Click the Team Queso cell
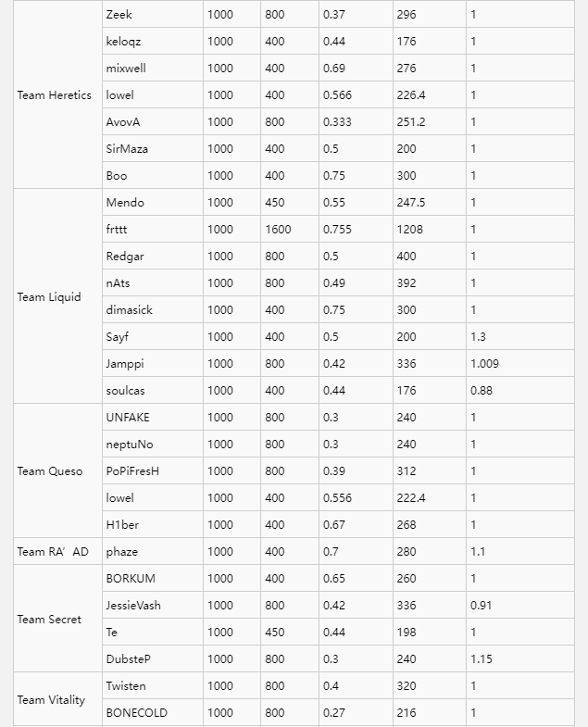The width and height of the screenshot is (588, 727). [x=49, y=471]
